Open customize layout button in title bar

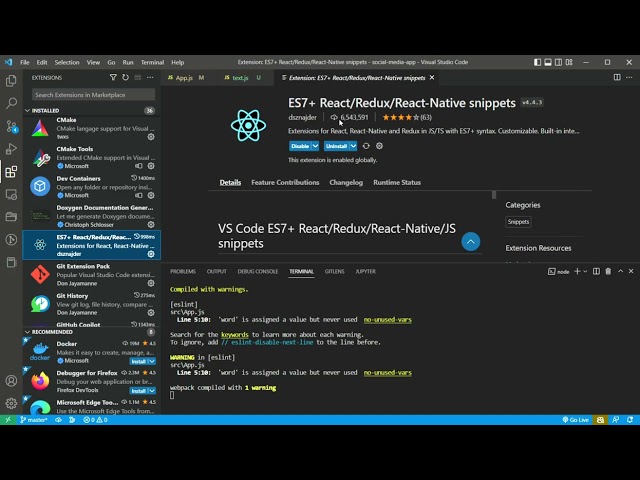click(x=569, y=62)
